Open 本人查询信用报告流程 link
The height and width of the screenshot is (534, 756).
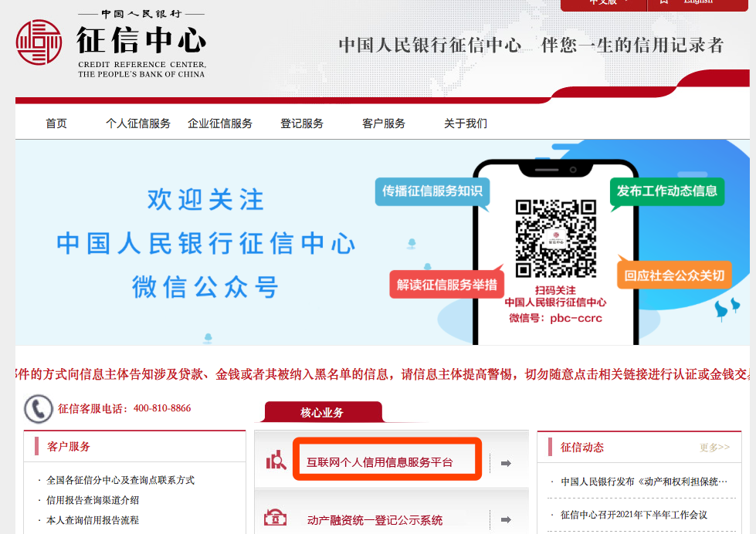coord(93,520)
